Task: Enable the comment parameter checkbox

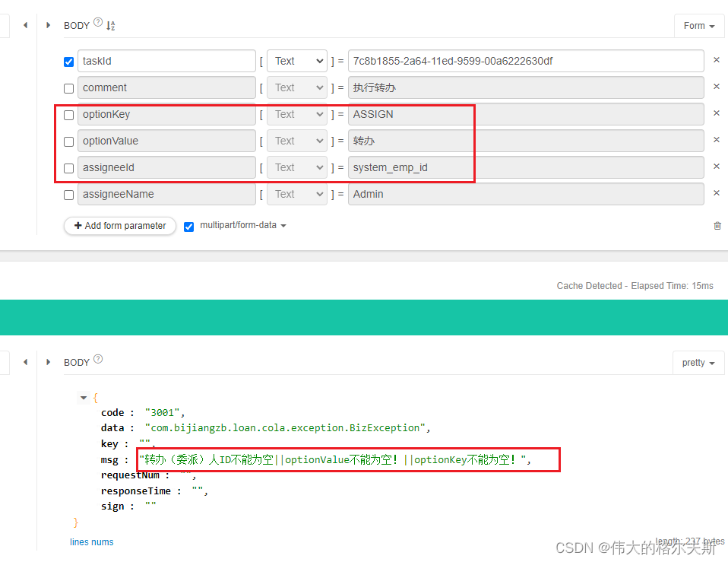Action: [x=68, y=87]
